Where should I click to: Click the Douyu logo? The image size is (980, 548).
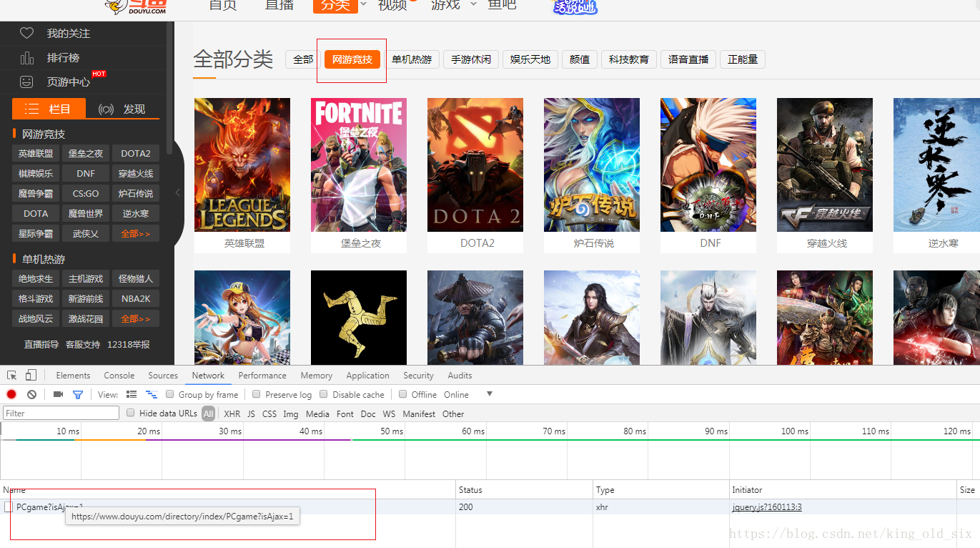point(136,7)
